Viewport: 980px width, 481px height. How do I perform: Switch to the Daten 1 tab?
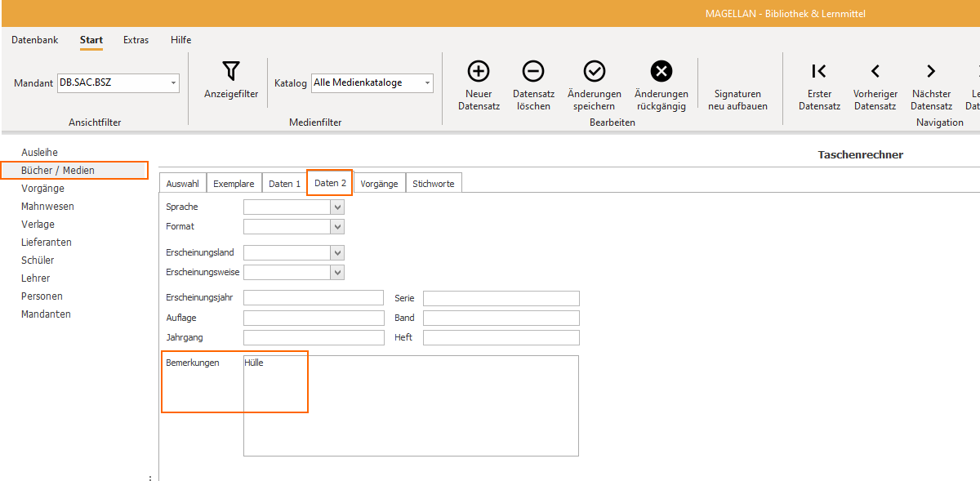284,184
